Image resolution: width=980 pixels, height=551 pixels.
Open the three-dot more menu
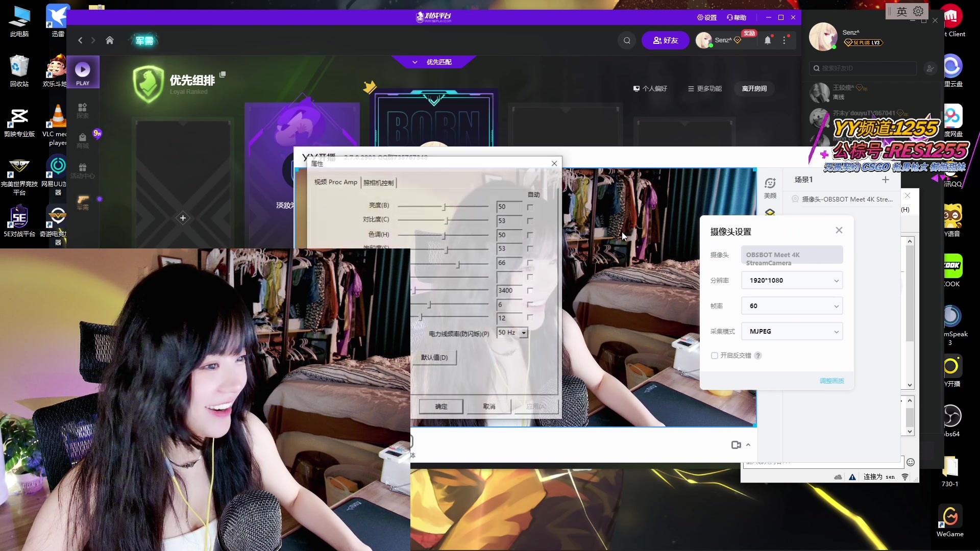click(x=785, y=40)
